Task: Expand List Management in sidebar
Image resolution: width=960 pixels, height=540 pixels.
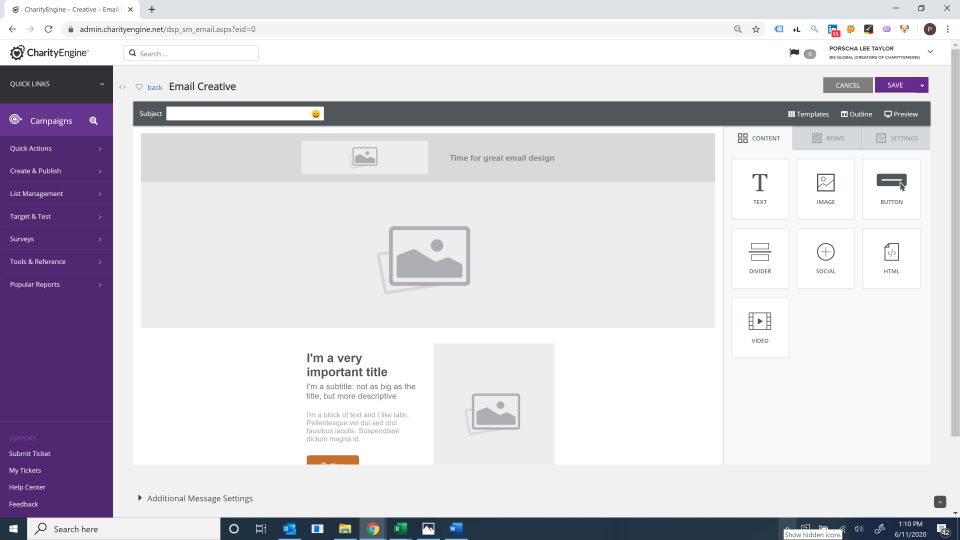Action: (x=56, y=193)
